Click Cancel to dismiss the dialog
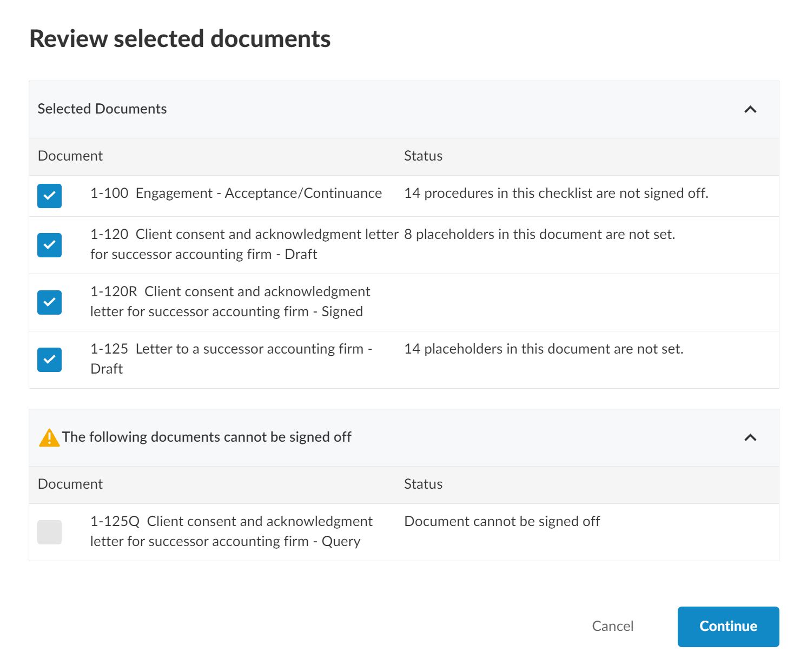807x672 pixels. coord(612,627)
